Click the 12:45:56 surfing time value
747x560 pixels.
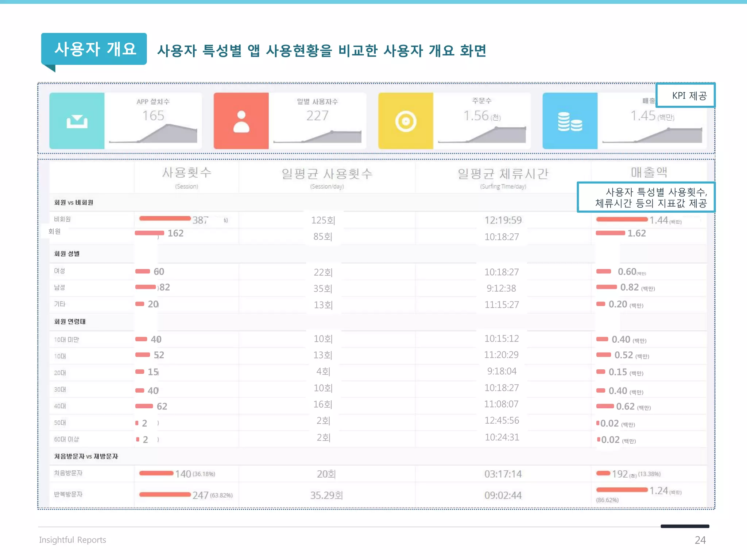click(502, 420)
